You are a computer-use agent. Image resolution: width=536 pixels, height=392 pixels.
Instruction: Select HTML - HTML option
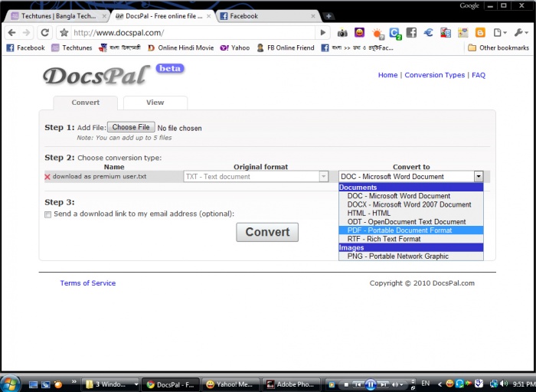point(411,214)
